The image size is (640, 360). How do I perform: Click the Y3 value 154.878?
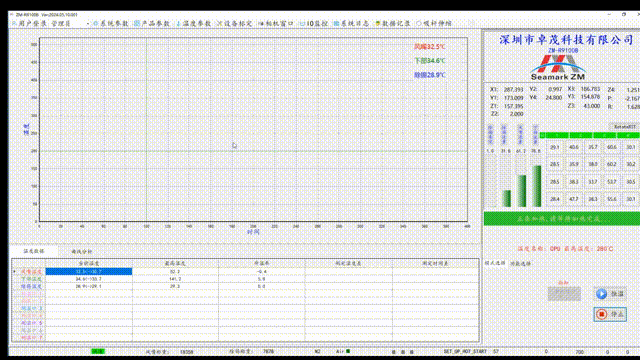point(590,97)
